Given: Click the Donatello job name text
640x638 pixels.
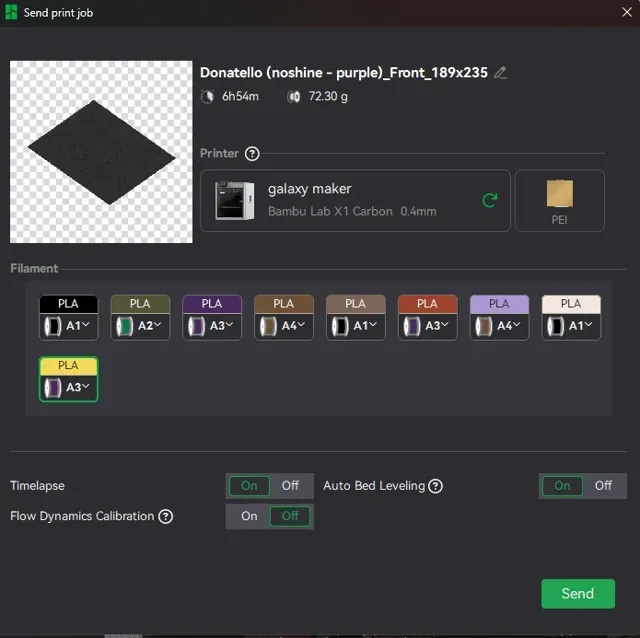Looking at the screenshot, I should (344, 73).
